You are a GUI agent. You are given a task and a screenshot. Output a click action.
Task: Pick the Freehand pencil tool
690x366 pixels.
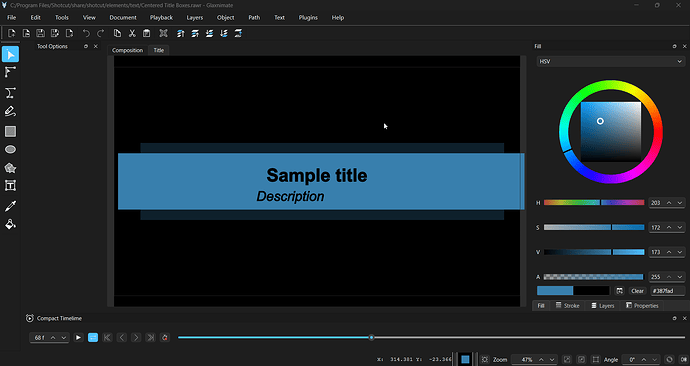11,112
